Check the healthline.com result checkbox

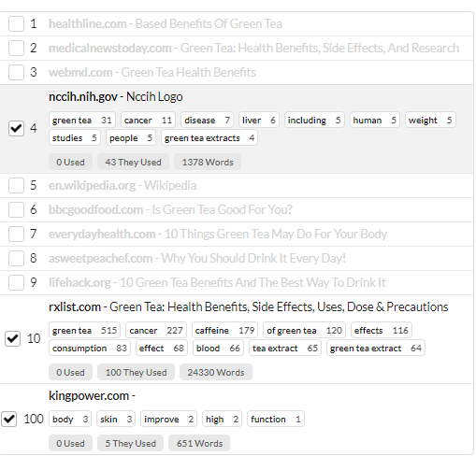(x=16, y=24)
